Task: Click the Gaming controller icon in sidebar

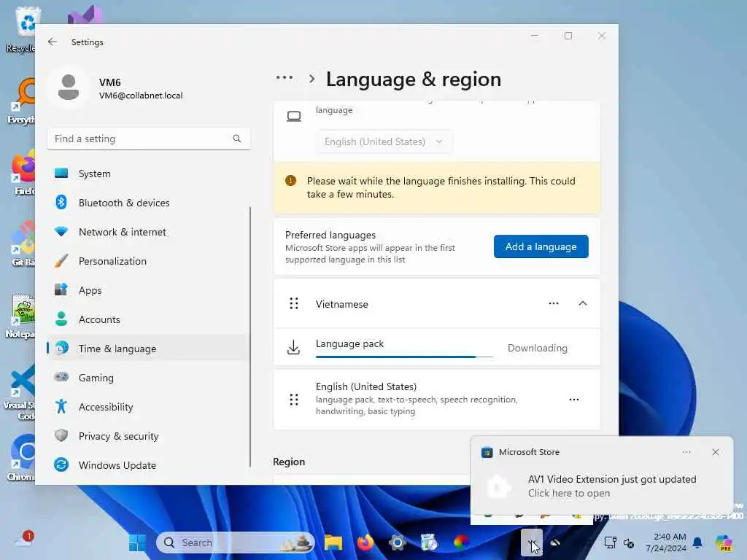Action: [61, 377]
